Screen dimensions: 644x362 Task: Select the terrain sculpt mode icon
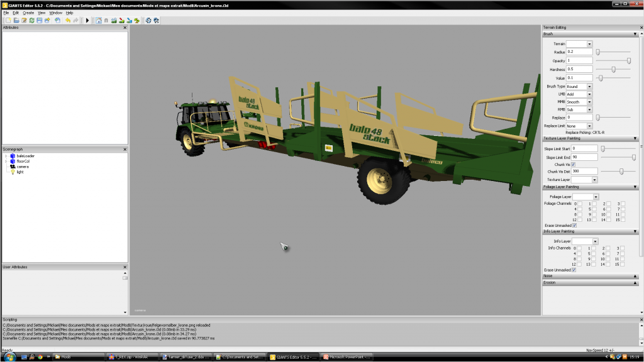coord(114,21)
